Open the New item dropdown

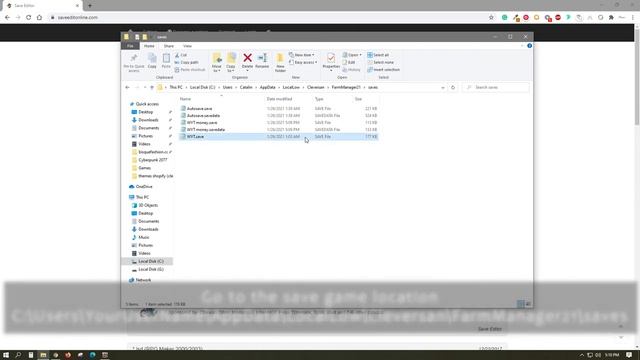coord(302,55)
